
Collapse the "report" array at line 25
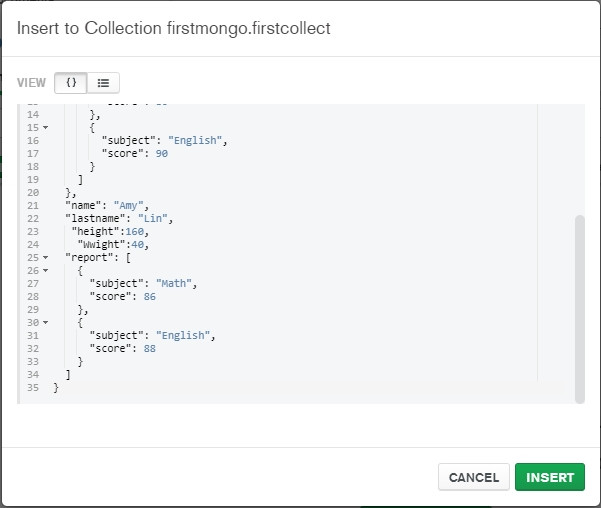tap(45, 257)
